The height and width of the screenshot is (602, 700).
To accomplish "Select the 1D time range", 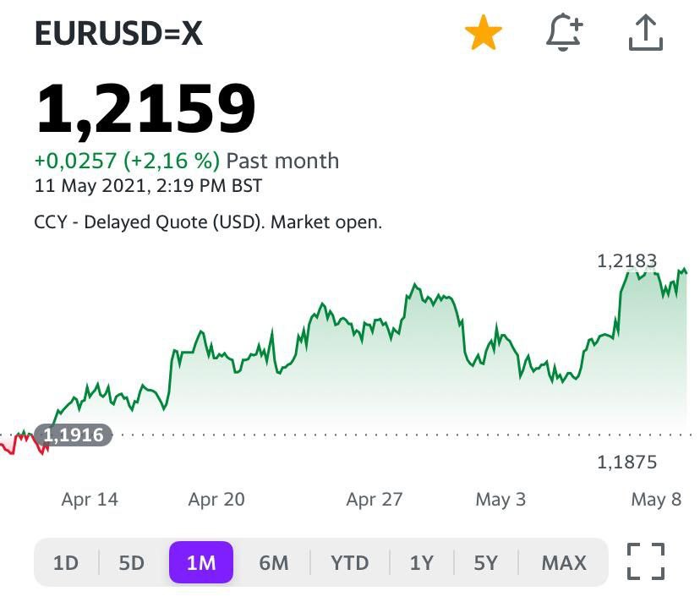I will pos(65,563).
